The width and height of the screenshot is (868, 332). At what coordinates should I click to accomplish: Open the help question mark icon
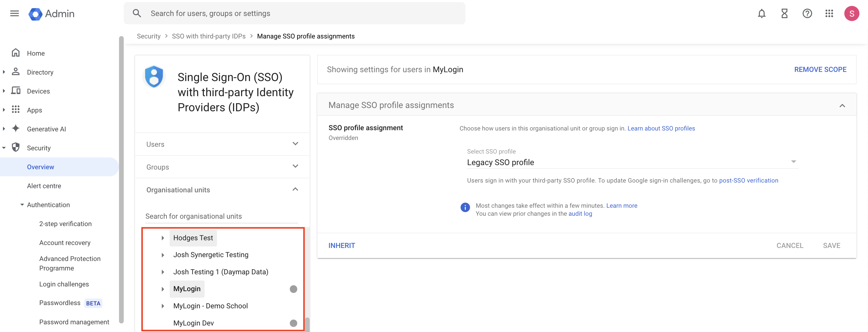(807, 14)
